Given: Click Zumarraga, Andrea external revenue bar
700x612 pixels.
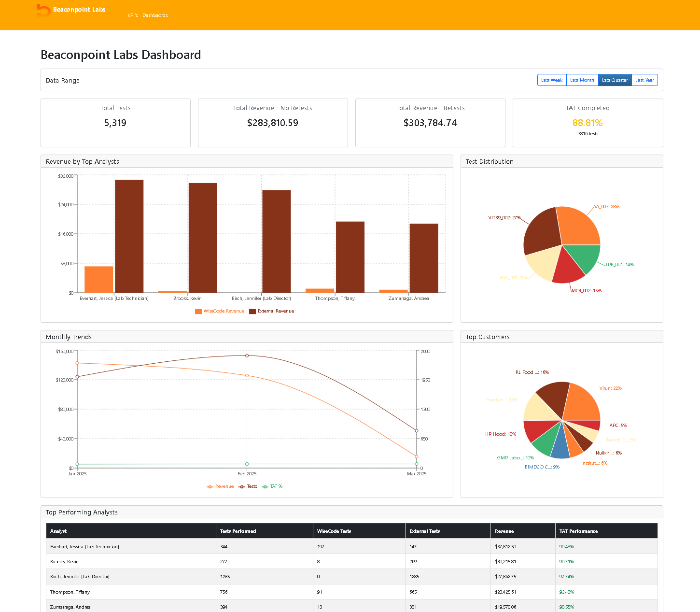Looking at the screenshot, I should tap(424, 258).
